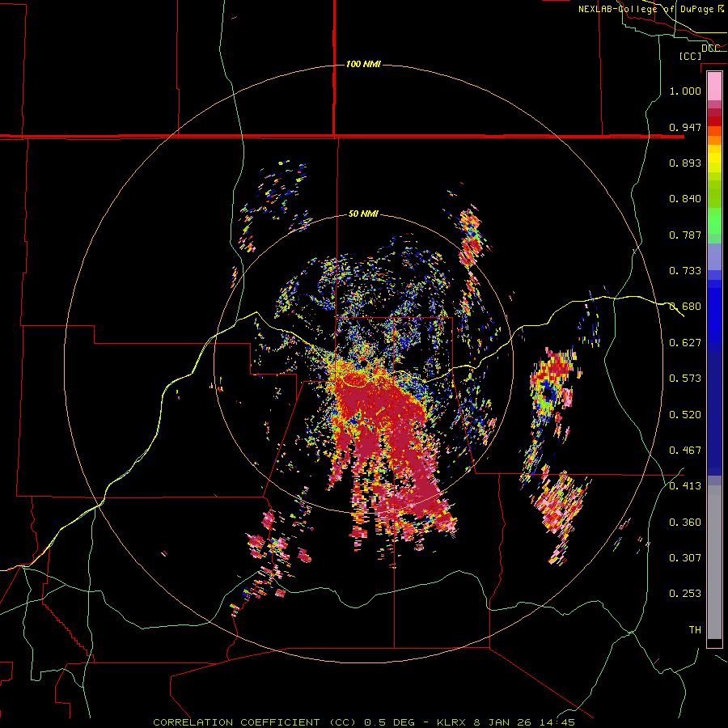Click the 0.413 scale value
This screenshot has width=728, height=728.
pos(685,486)
